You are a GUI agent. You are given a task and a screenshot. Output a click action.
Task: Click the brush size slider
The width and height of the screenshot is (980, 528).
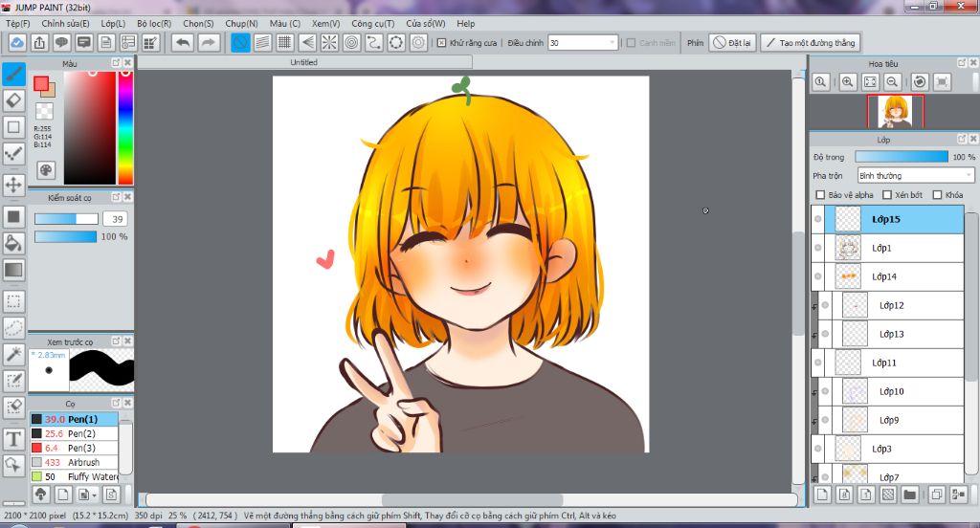click(x=66, y=219)
